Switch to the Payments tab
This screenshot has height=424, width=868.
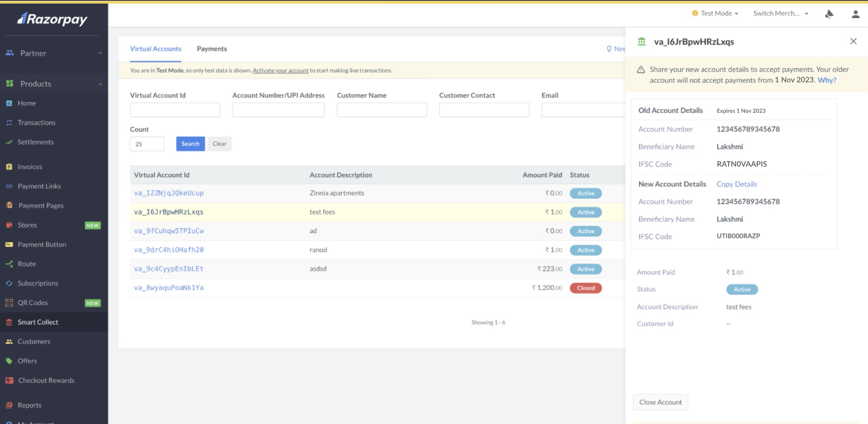pyautogui.click(x=212, y=49)
